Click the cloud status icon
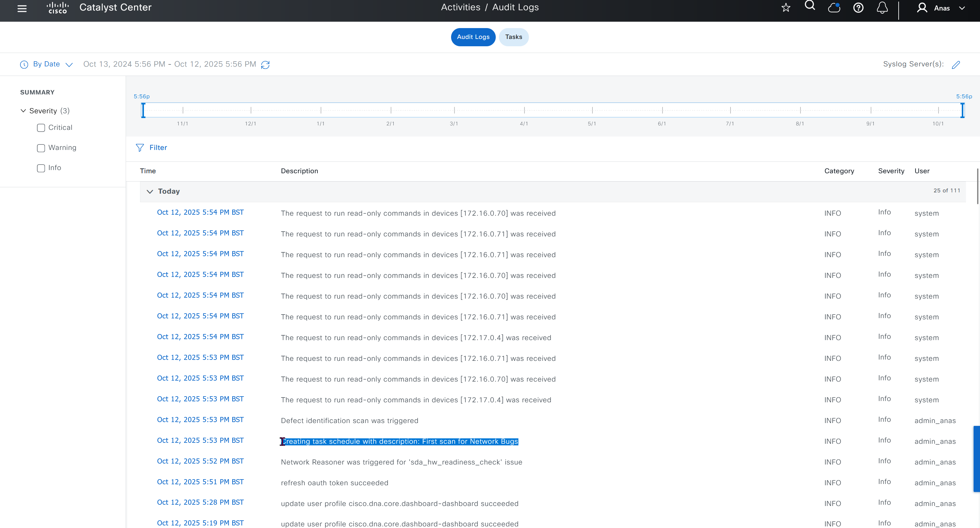This screenshot has height=528, width=980. [834, 8]
